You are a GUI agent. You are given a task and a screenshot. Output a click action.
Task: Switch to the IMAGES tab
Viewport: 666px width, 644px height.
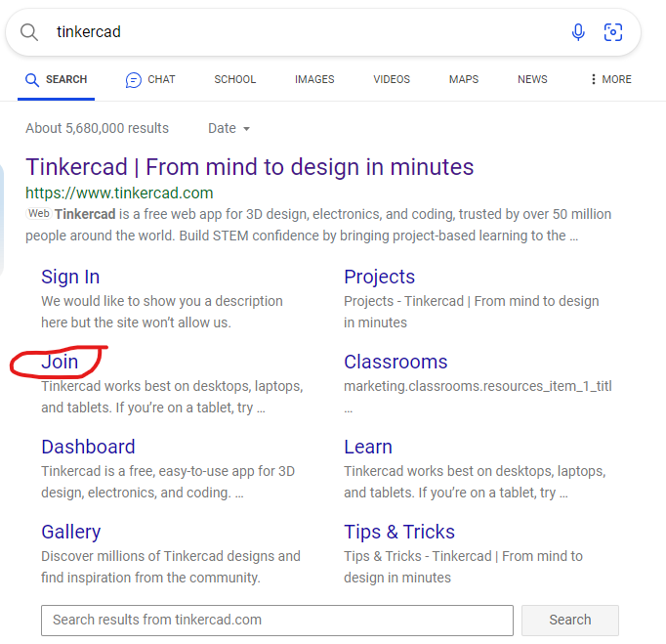(x=314, y=79)
